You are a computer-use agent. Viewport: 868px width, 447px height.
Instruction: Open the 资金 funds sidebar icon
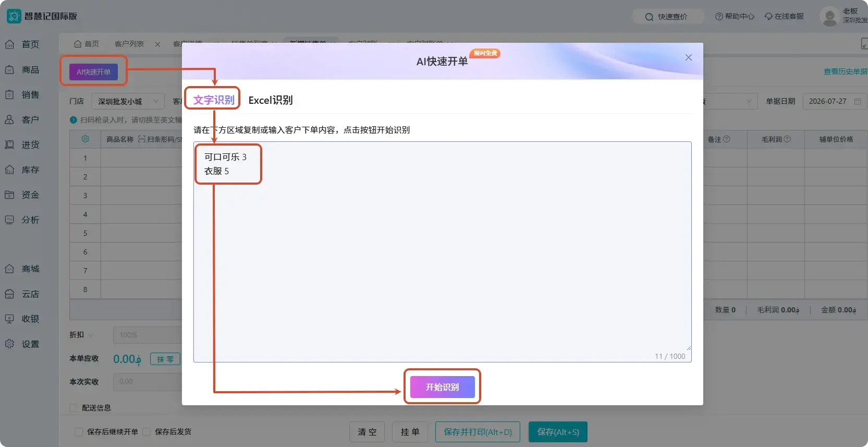coord(9,195)
